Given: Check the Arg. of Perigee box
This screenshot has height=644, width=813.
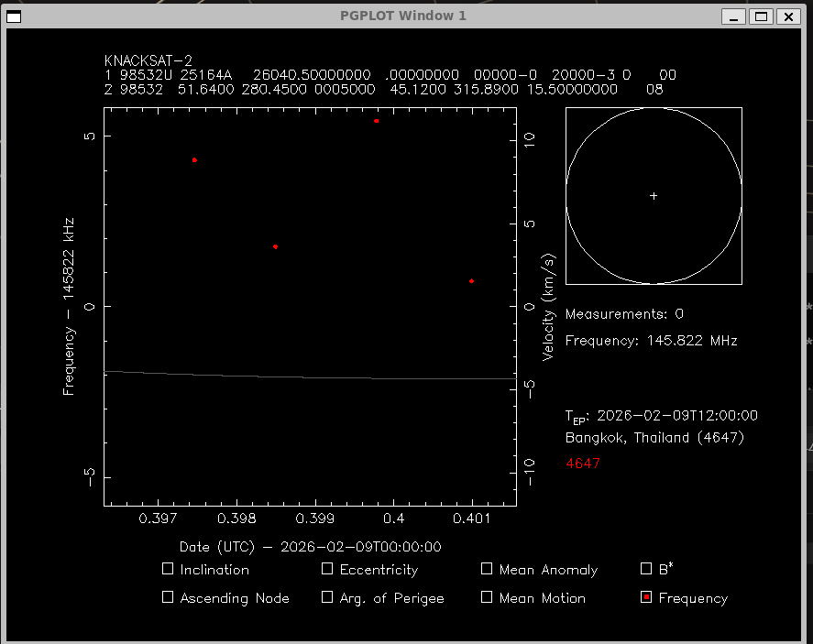Looking at the screenshot, I should click(x=327, y=597).
